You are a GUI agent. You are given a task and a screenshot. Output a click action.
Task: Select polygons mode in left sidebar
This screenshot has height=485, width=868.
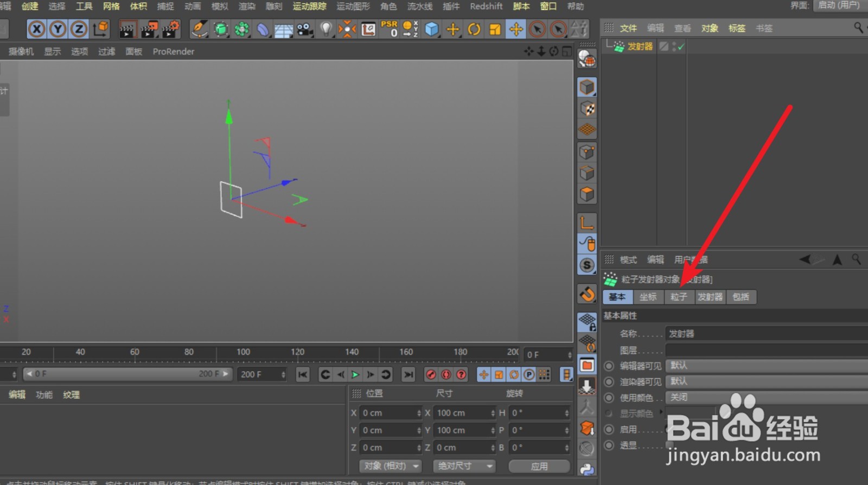(x=587, y=194)
